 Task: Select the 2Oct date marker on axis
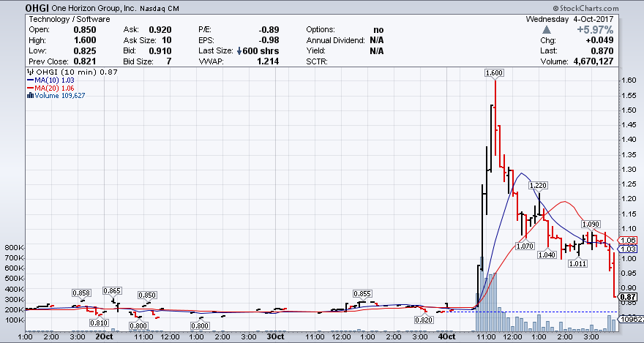coord(103,337)
